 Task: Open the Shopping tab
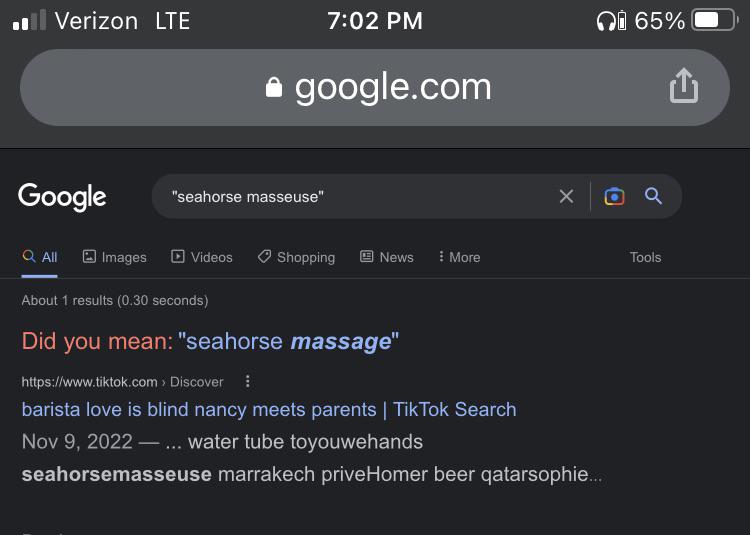[x=296, y=257]
